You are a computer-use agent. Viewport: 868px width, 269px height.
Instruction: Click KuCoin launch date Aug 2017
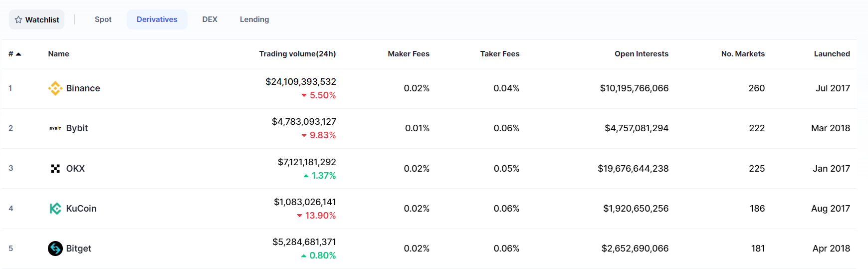[x=831, y=209]
